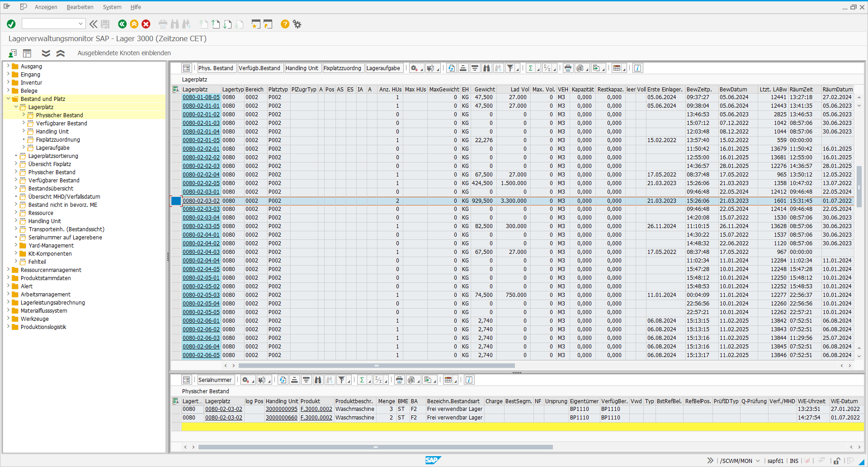868x467 pixels.
Task: Click select-all icon in Lagerplatz table header
Action: tap(176, 89)
